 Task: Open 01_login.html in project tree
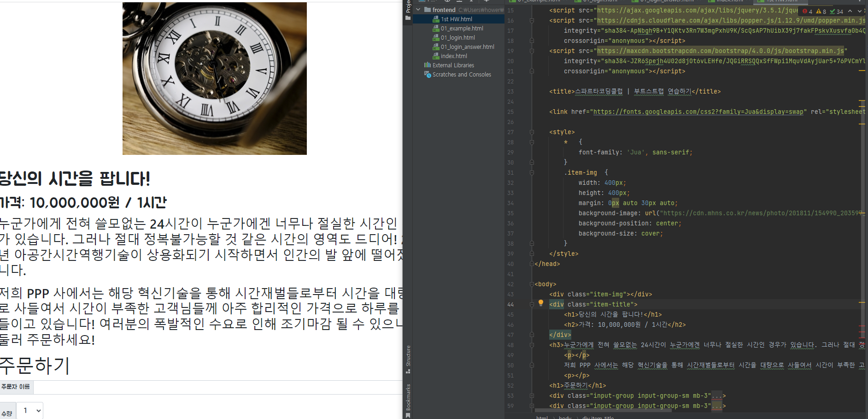pos(458,38)
